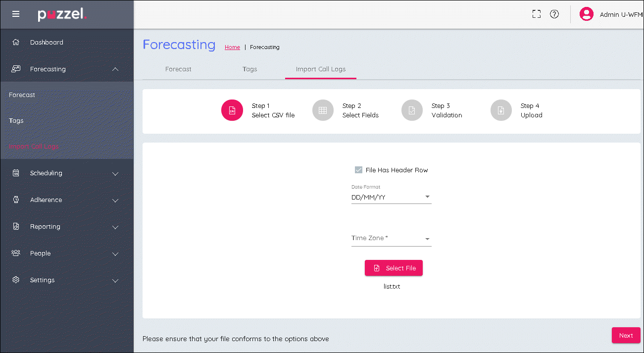Switch to the Forecast tab

click(x=178, y=69)
